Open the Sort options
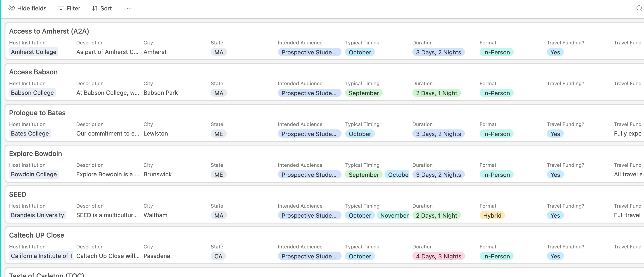 point(102,8)
